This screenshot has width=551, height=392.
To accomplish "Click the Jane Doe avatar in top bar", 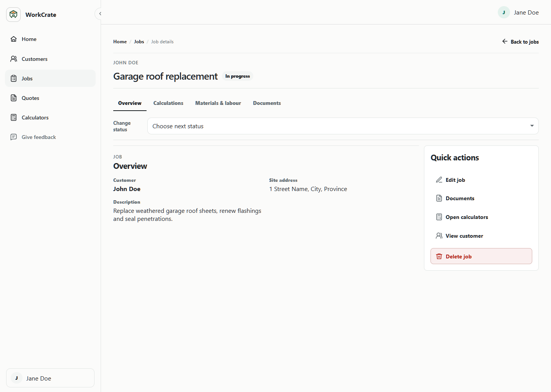I will 504,12.
